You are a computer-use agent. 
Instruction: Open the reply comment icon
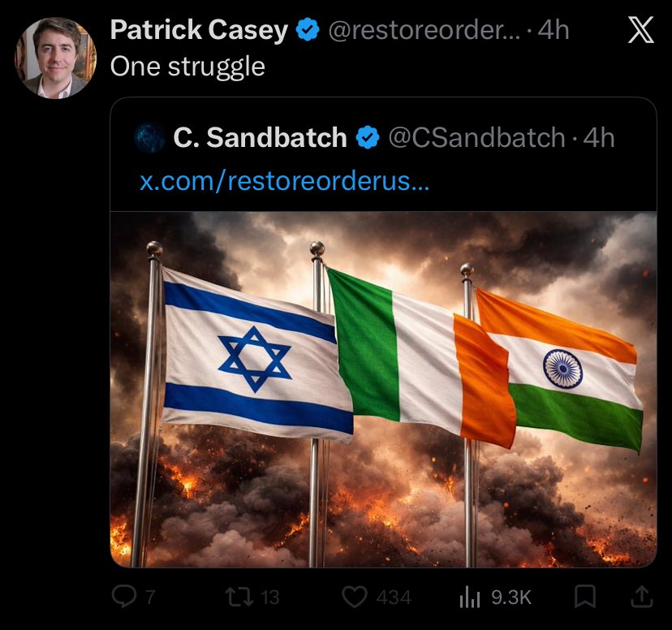click(124, 597)
